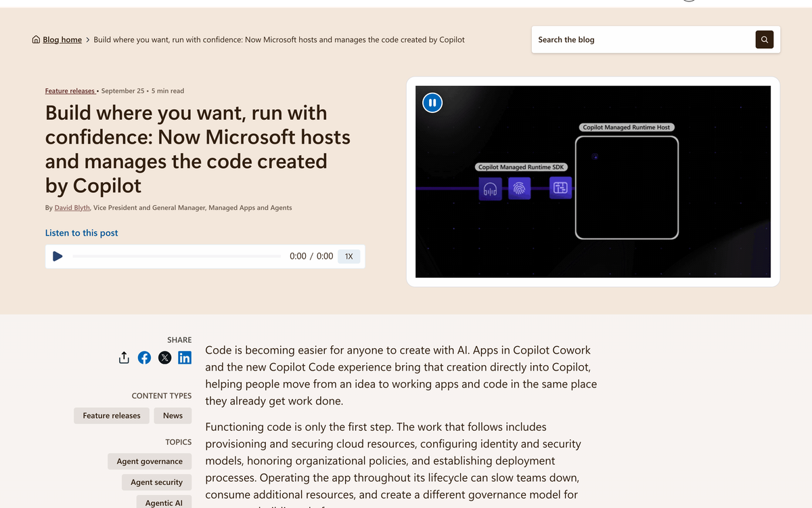812x508 pixels.
Task: Click the September 25 publication date
Action: click(x=122, y=91)
